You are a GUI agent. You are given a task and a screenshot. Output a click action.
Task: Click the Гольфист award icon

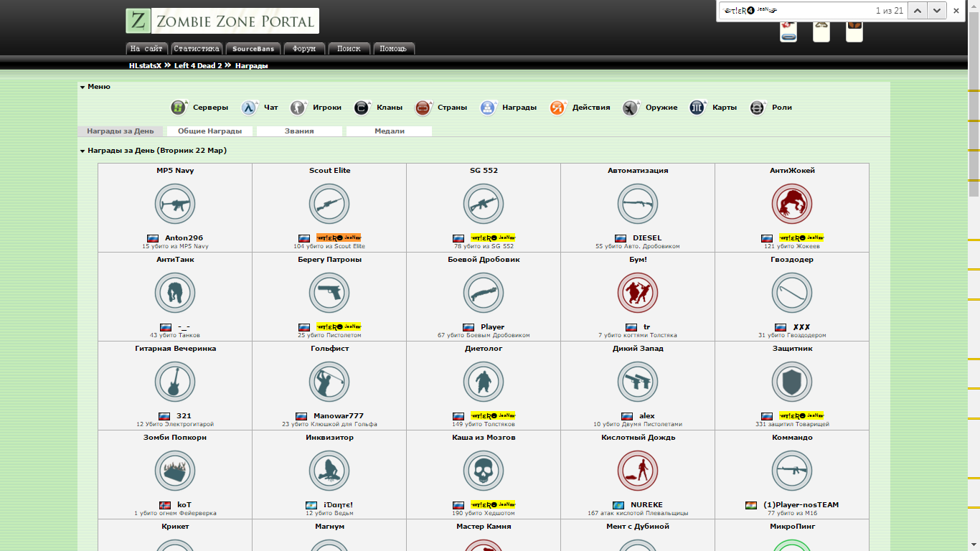point(329,382)
